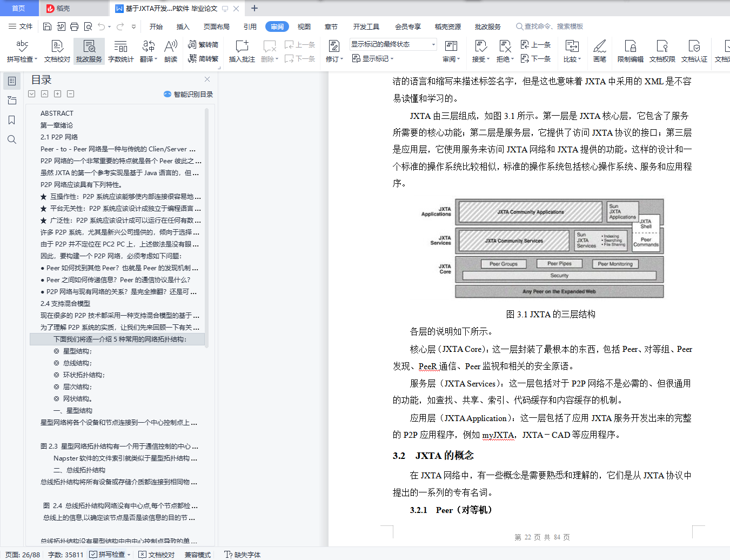
Task: Select the outline view icon in sidebar
Action: [12, 81]
